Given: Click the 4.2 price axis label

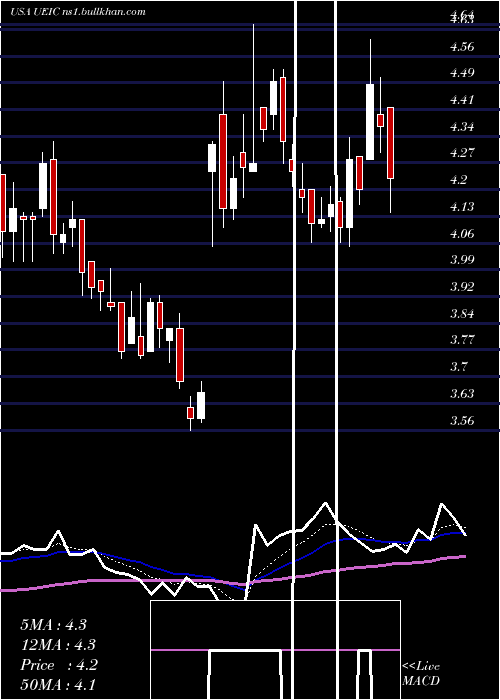Looking at the screenshot, I should point(459,179).
